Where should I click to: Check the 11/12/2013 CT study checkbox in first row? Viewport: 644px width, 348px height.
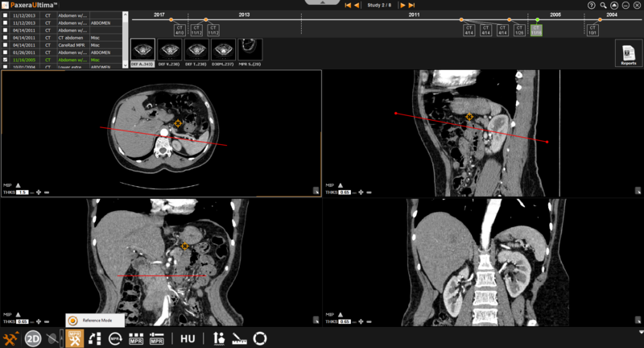point(6,15)
